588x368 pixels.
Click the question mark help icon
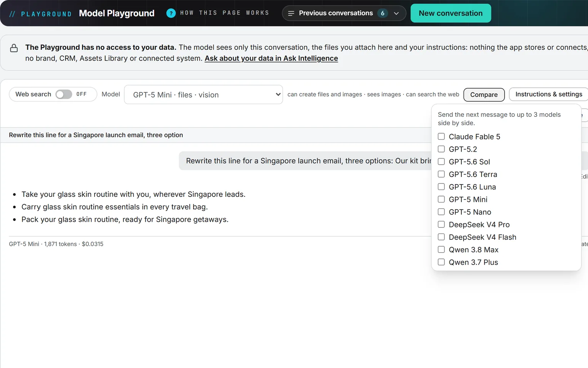click(171, 13)
